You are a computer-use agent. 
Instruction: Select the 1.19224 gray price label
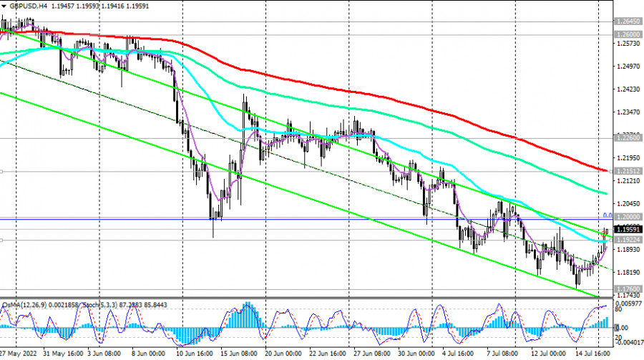coord(628,240)
